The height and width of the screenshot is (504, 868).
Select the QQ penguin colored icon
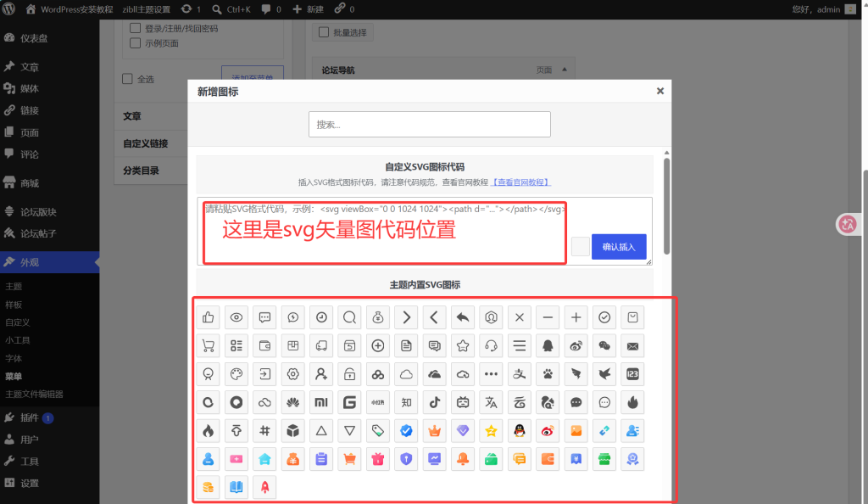[520, 431]
